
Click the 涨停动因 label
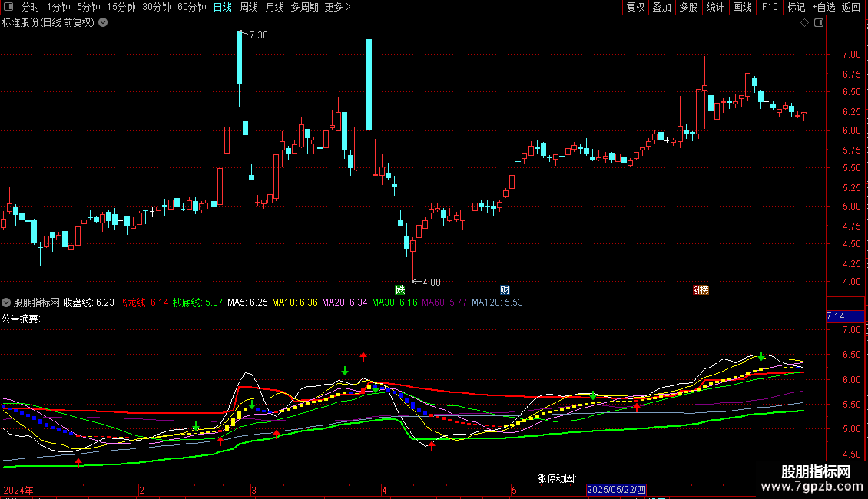[557, 478]
